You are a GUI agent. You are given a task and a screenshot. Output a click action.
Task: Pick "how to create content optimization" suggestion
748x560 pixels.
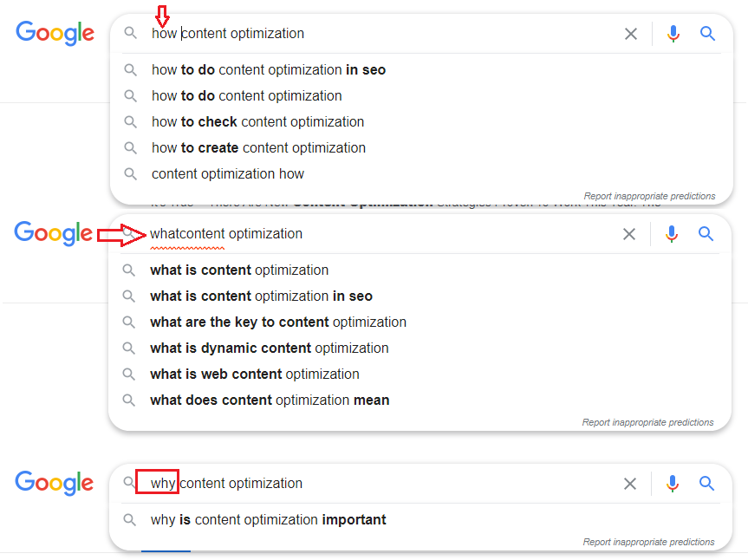pyautogui.click(x=258, y=148)
